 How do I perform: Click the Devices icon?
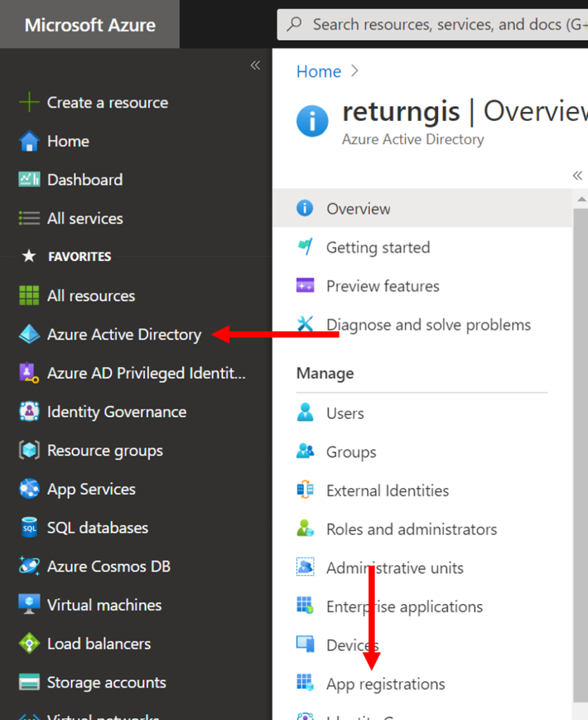(305, 644)
